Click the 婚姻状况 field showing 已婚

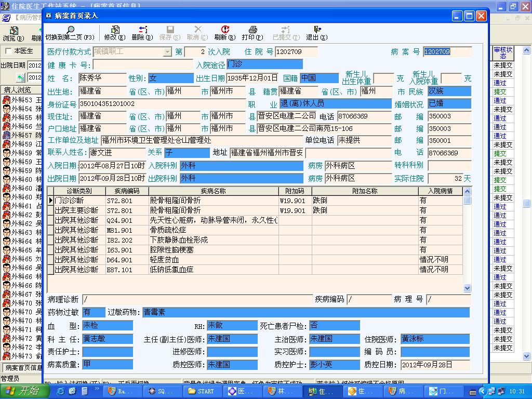[449, 103]
